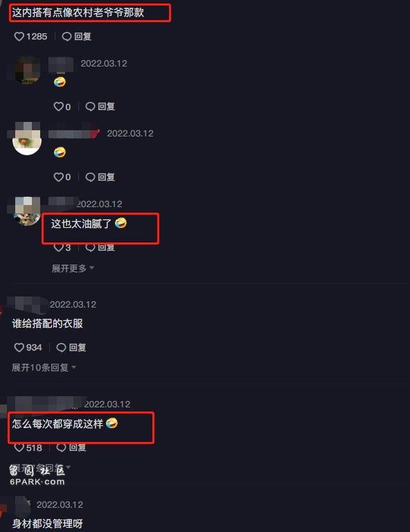Click the 身材都没管理呀 comment
Viewport: 410px width, 532px height.
click(48, 524)
